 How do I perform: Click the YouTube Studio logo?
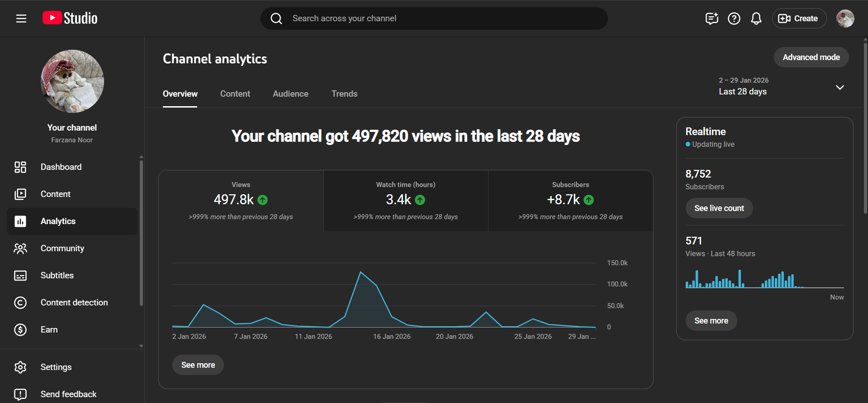tap(70, 18)
